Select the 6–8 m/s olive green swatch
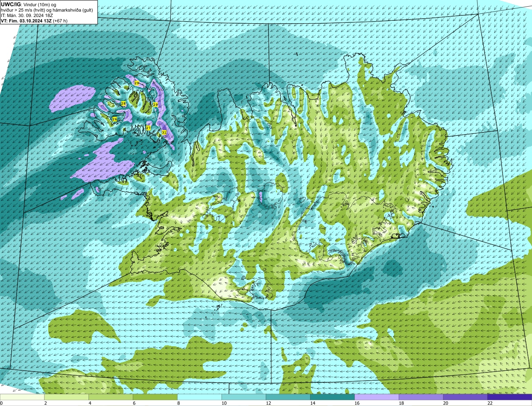 155,397
